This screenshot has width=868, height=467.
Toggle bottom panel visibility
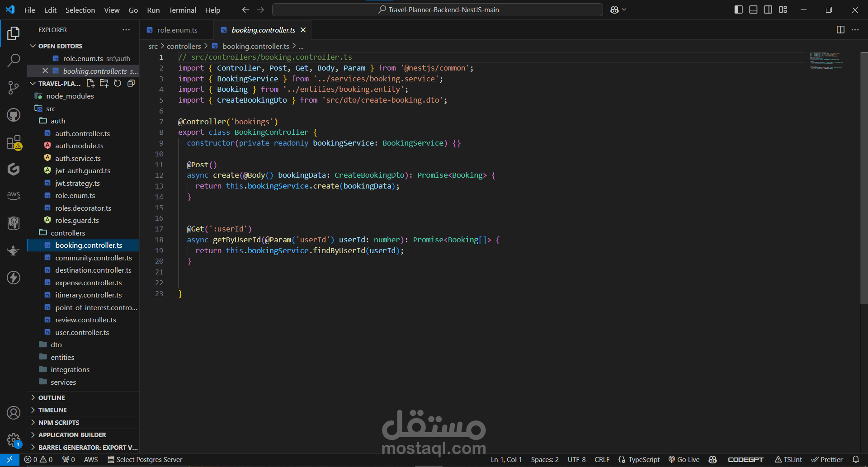[753, 9]
